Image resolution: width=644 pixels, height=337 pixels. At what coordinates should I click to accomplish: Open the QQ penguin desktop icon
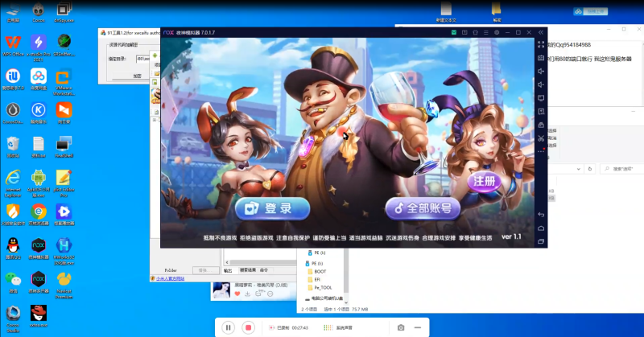pos(13,249)
